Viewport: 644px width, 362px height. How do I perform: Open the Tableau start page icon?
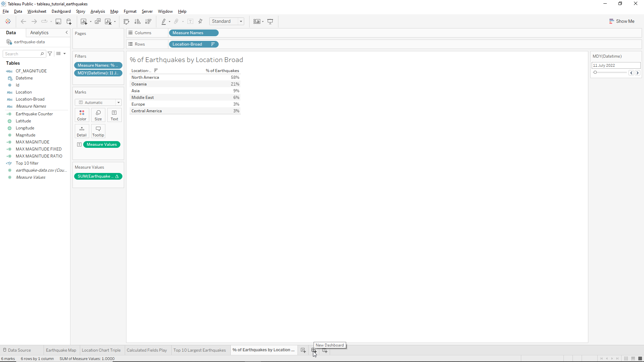coord(8,21)
